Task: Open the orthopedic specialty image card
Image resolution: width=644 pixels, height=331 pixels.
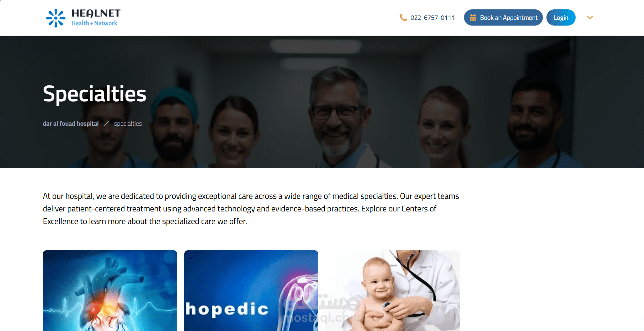Action: point(251,291)
